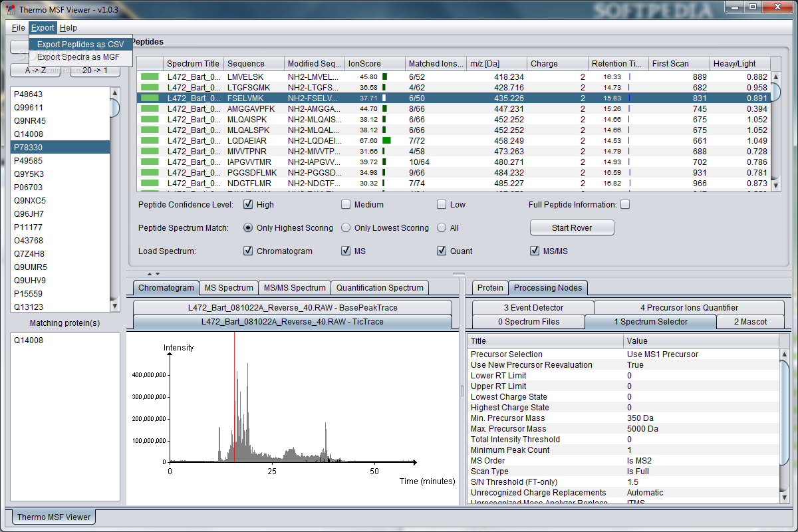Toggle the MS load spectrum checkbox
Image resolution: width=798 pixels, height=532 pixels.
pos(346,251)
